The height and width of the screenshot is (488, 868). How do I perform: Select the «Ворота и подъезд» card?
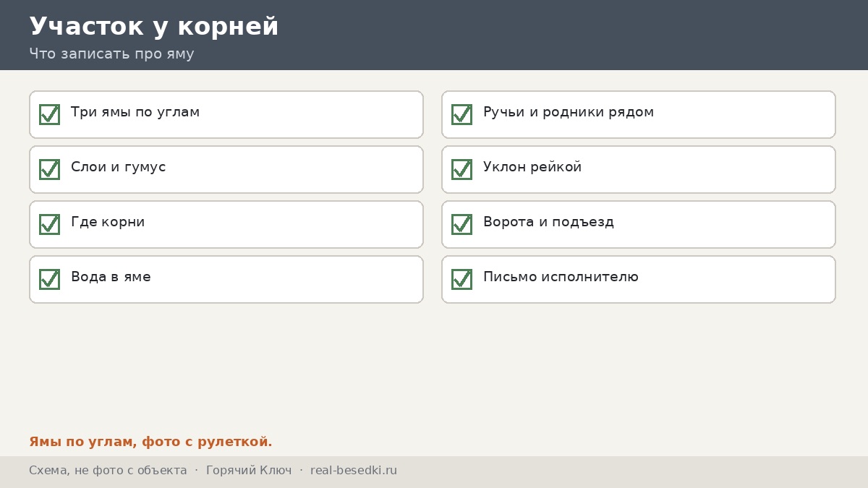(639, 224)
